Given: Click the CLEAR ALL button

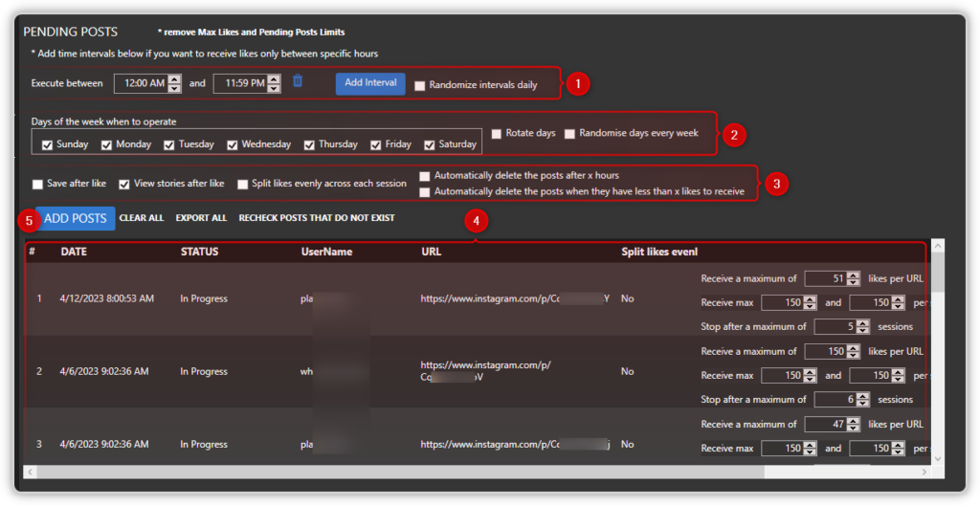Looking at the screenshot, I should click(x=142, y=218).
